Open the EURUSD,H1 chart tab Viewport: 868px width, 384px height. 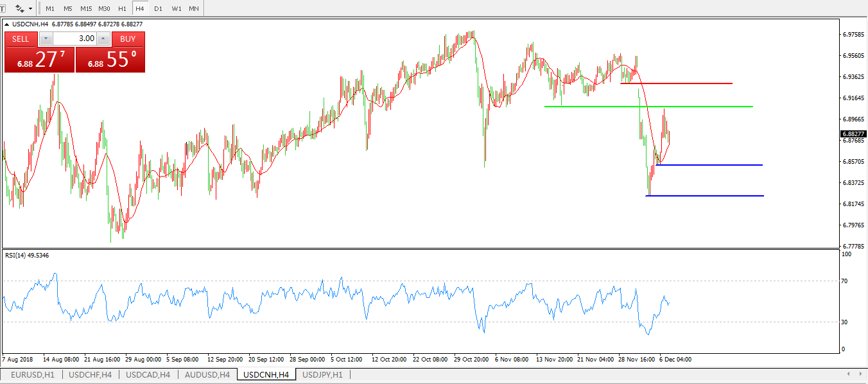pyautogui.click(x=32, y=374)
